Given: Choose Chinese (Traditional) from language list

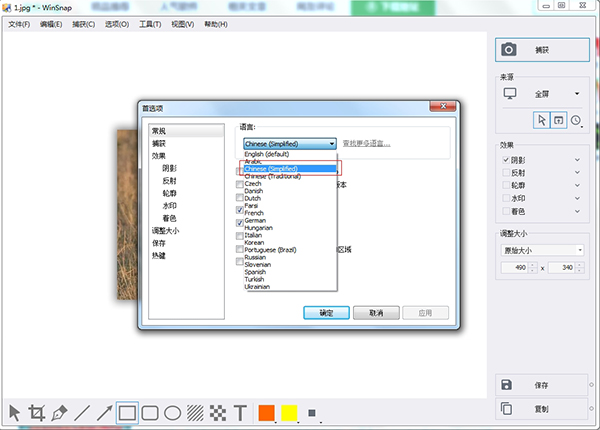Looking at the screenshot, I should click(290, 176).
